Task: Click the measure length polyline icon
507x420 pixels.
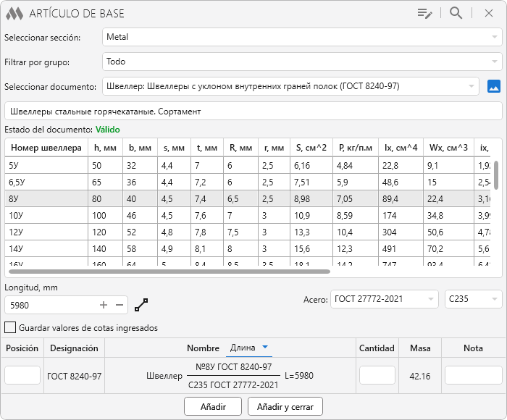Action: (141, 305)
